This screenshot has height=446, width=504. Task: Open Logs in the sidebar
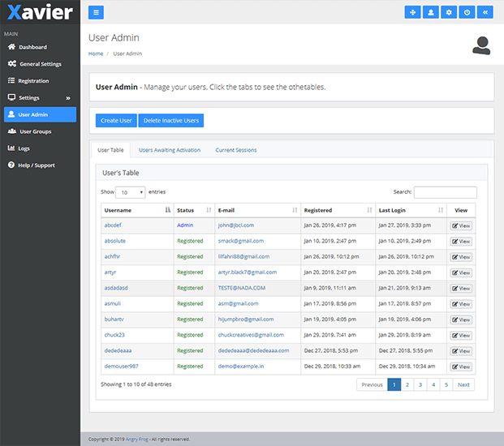coord(41,148)
